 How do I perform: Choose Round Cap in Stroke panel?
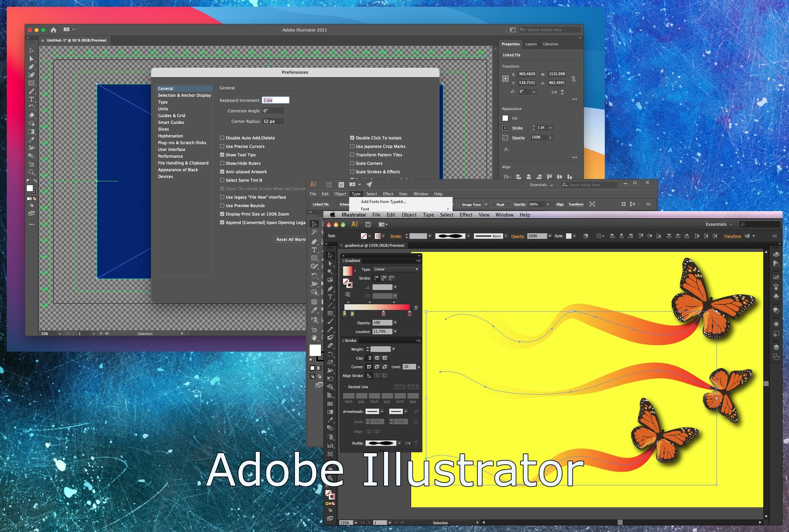pos(377,358)
